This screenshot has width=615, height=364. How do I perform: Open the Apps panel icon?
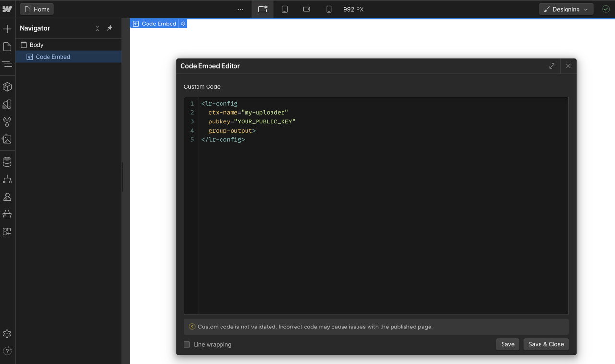click(x=7, y=231)
